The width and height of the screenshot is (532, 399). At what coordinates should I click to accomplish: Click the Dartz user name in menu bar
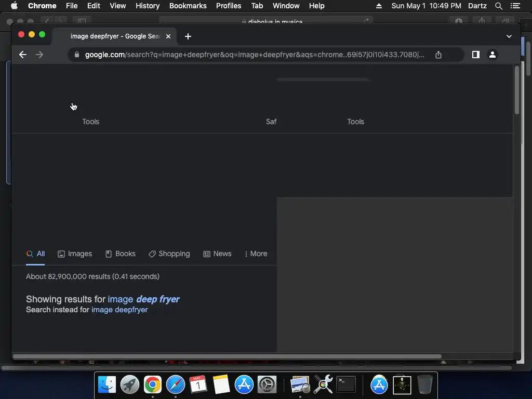[x=477, y=6]
